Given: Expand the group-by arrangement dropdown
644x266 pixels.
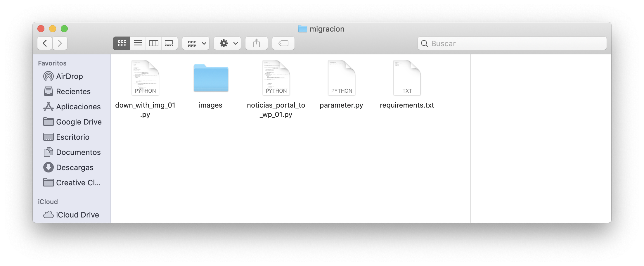Looking at the screenshot, I should point(196,43).
